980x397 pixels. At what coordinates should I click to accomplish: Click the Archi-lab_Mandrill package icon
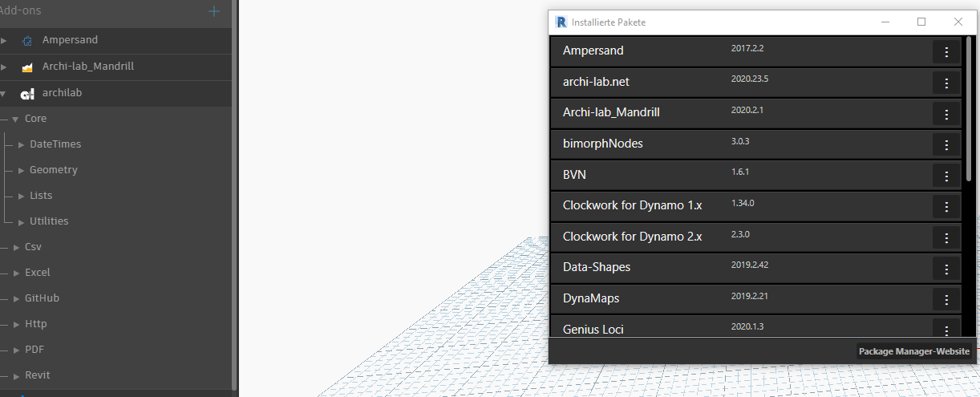pos(27,67)
